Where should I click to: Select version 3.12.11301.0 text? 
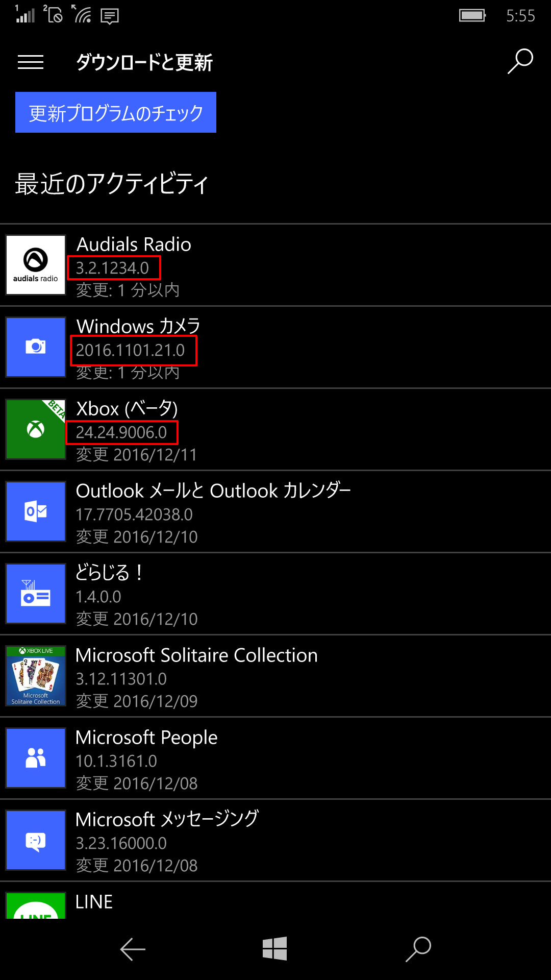click(121, 679)
